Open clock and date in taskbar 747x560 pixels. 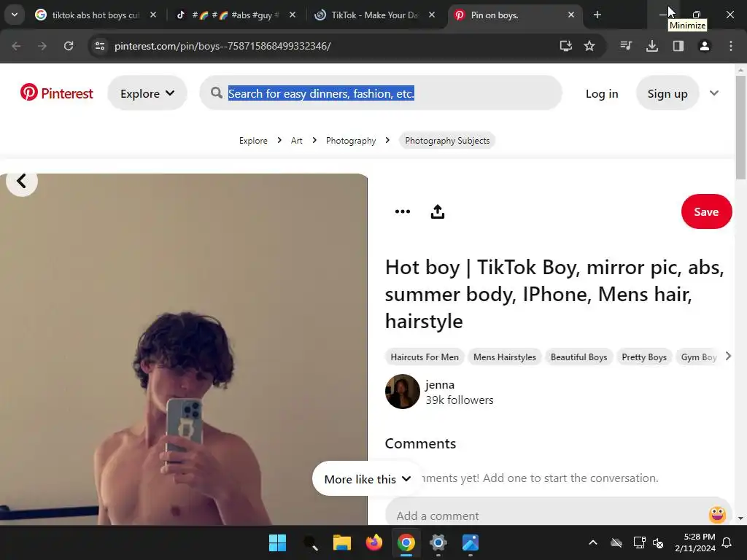695,542
